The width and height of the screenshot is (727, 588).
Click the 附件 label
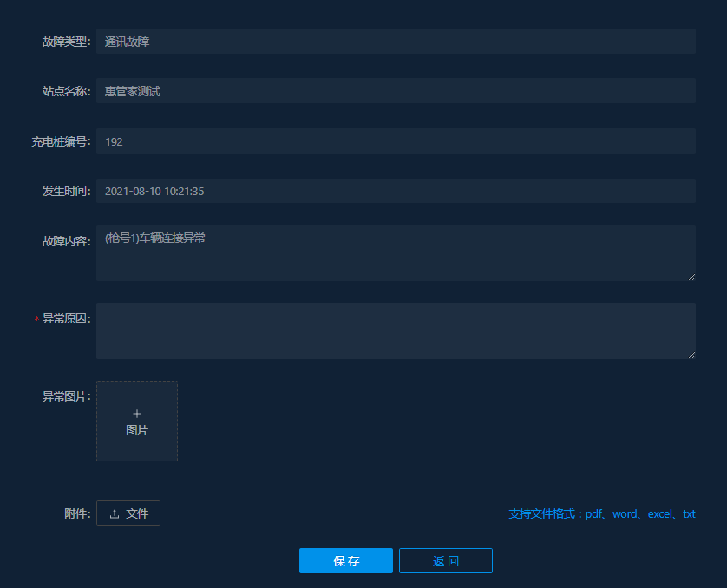[x=76, y=513]
